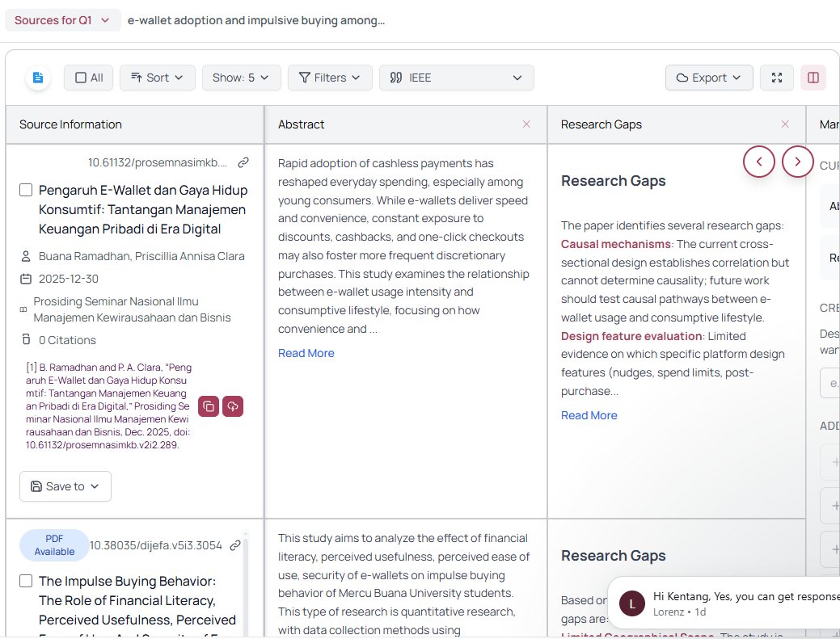Click the e-wallet adoption query text
Screen dimensions: 840x639
(256, 20)
